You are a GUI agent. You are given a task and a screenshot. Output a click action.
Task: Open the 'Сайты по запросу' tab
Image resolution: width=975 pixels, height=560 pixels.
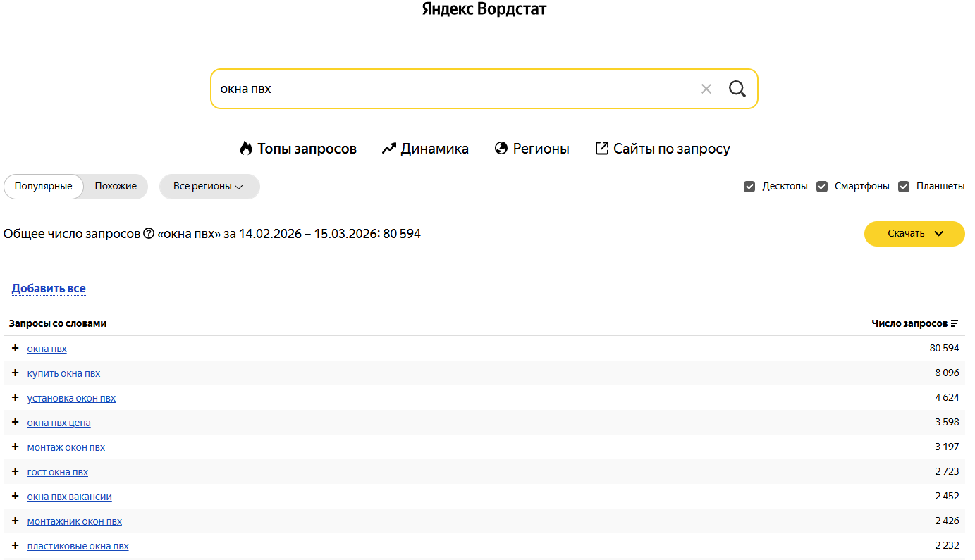pos(663,149)
